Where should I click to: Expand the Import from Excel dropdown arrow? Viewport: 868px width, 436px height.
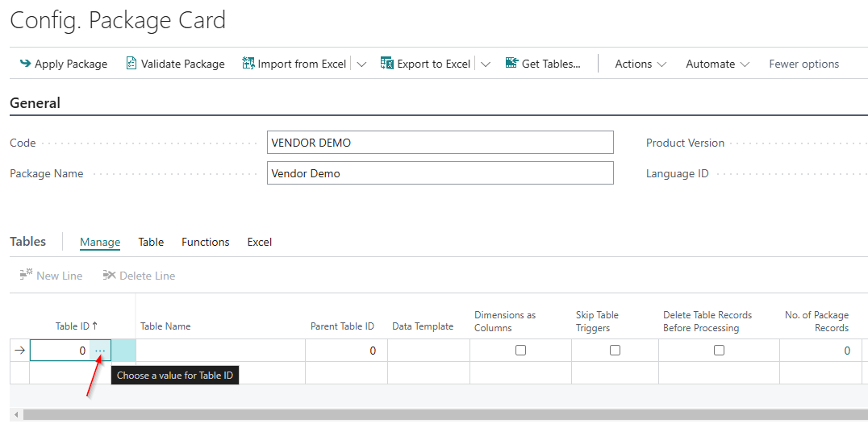pos(361,64)
